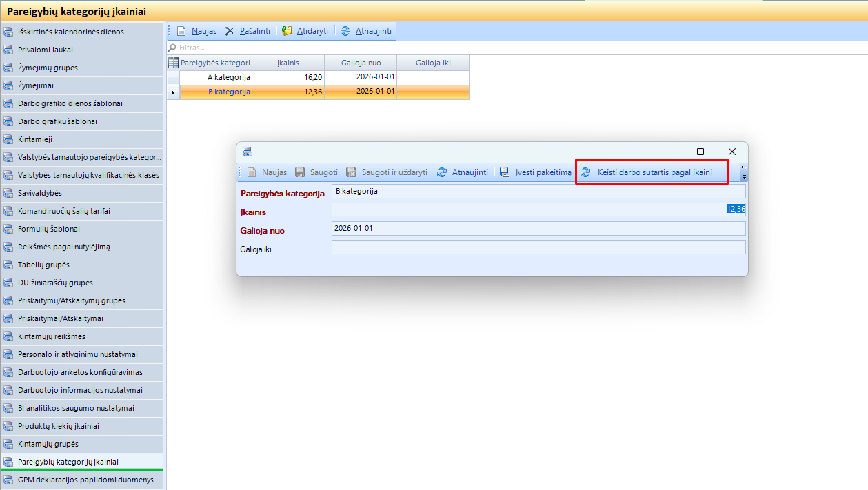The image size is (868, 490).
Task: Click the Naujas icon in main toolbar
Action: point(182,31)
